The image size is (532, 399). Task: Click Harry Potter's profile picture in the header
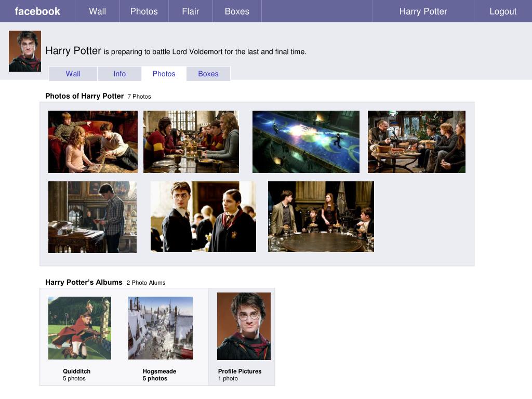coord(25,51)
